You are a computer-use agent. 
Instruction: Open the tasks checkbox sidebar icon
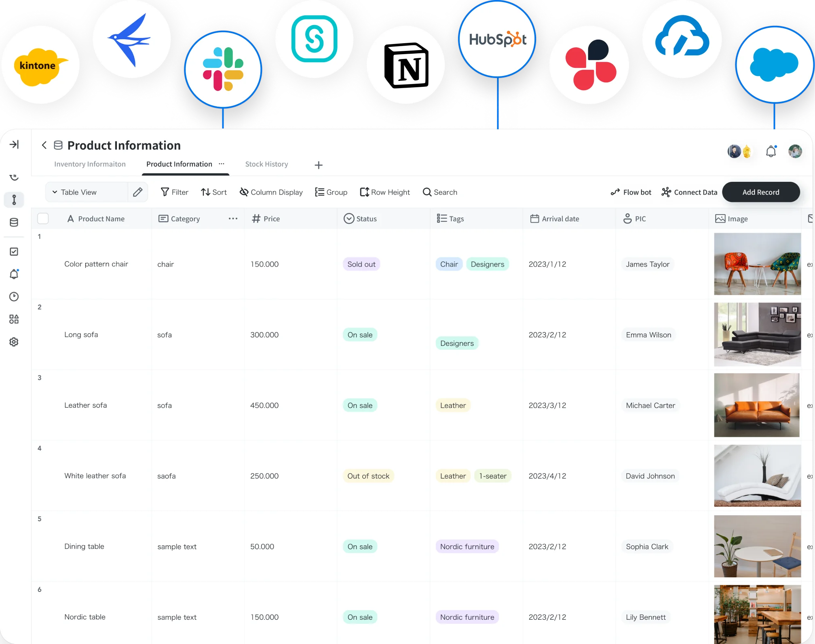tap(14, 252)
